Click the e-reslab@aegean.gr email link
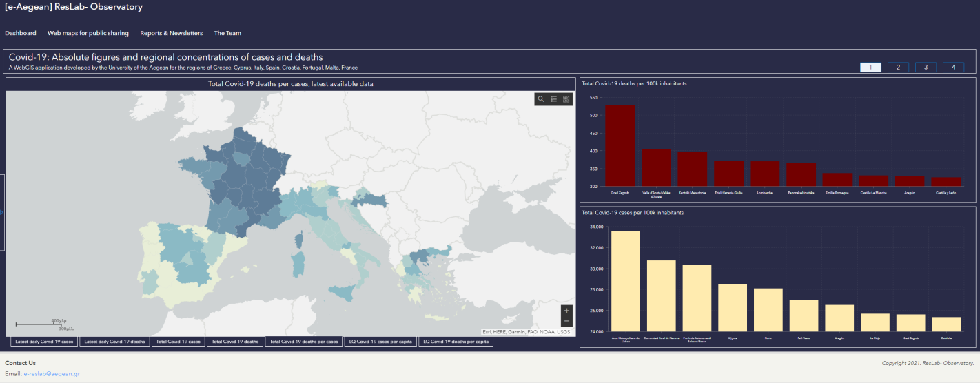980x383 pixels. [52, 374]
